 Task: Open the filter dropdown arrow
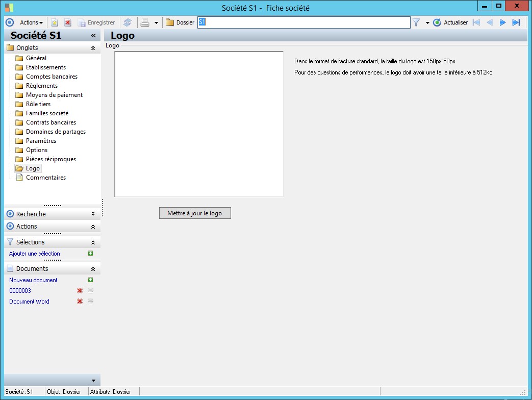click(x=427, y=23)
